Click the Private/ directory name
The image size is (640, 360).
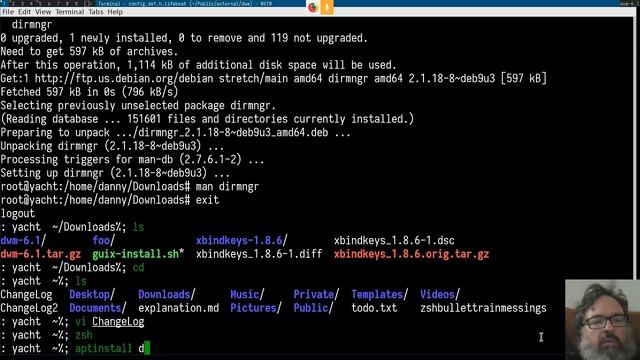click(x=316, y=294)
